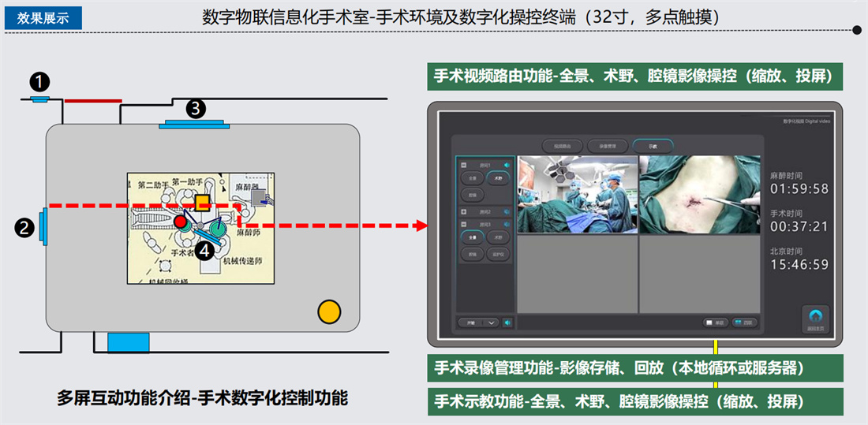
Task: Collapse the 房间1 room group
Action: (463, 166)
